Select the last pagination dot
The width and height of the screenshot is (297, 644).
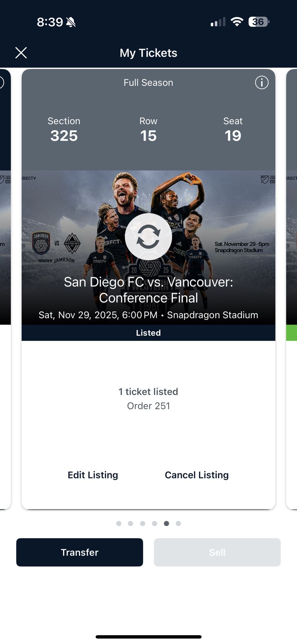point(178,523)
